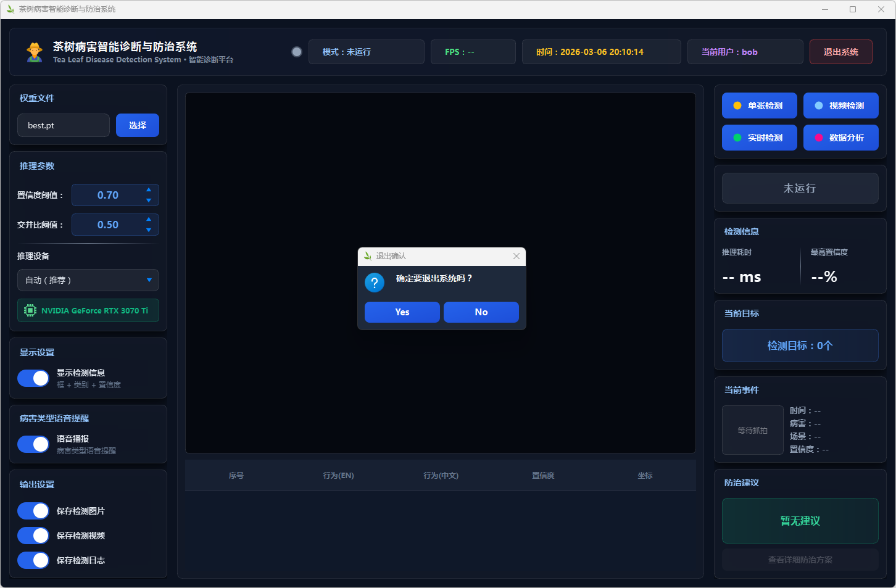This screenshot has height=588, width=896.
Task: Close the exit confirmation dialog with X
Action: click(516, 256)
